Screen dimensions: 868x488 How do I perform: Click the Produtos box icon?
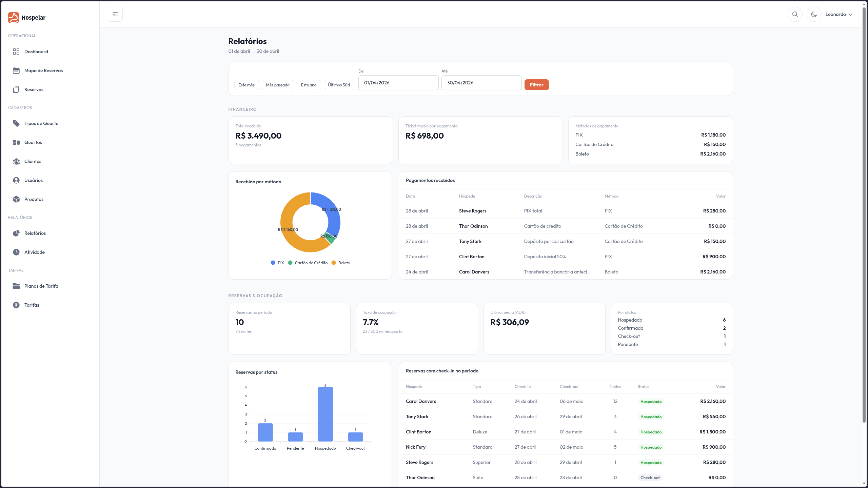[16, 199]
